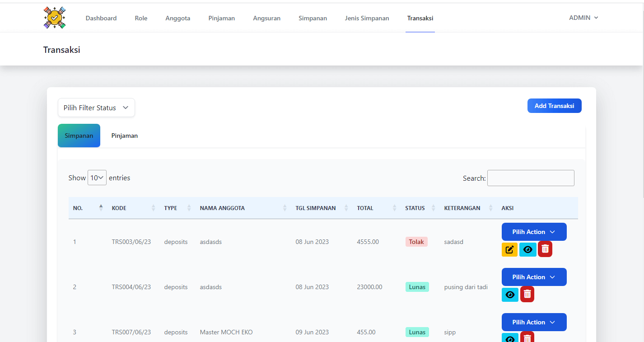The height and width of the screenshot is (342, 644).
Task: View transaction TRS007/06/23 with eye icon
Action: tap(510, 338)
